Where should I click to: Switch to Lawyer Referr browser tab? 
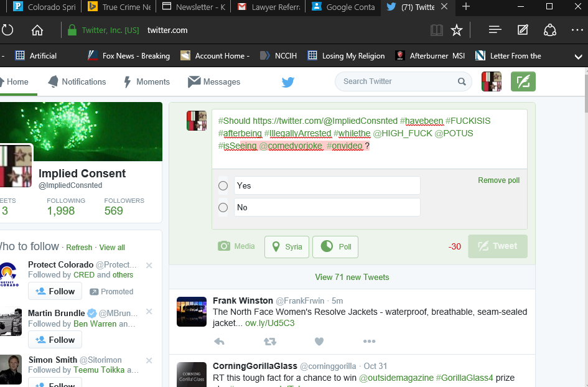(x=269, y=7)
